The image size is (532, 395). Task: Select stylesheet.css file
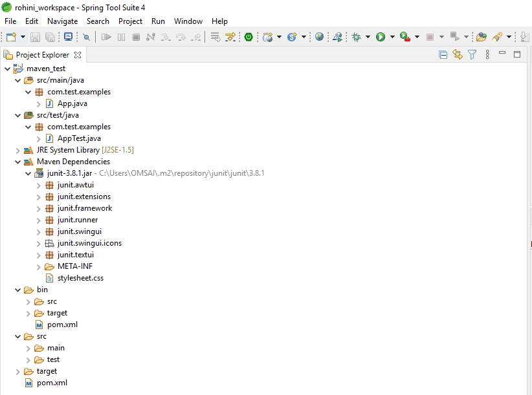[80, 278]
